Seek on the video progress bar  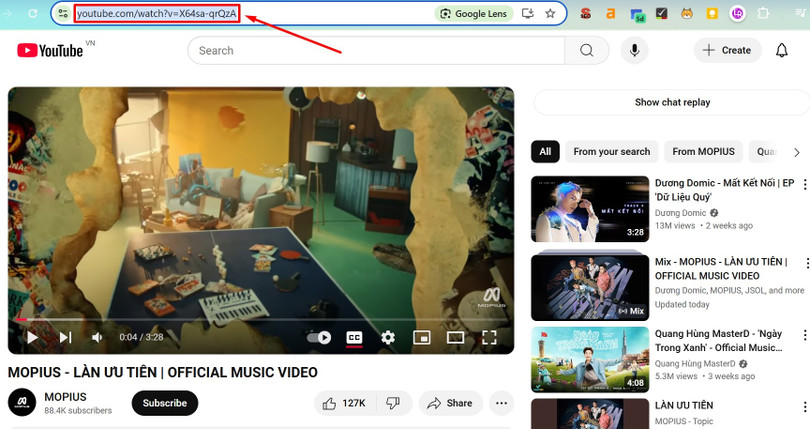point(261,320)
